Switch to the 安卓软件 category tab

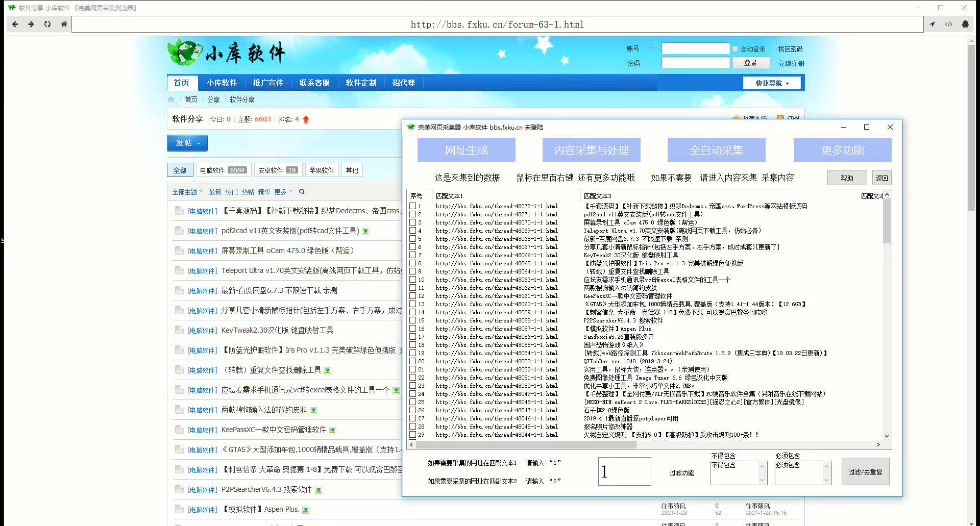pyautogui.click(x=278, y=170)
